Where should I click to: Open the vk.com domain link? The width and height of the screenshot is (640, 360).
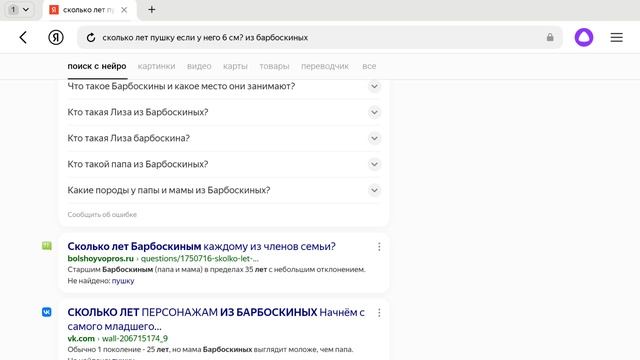(81, 338)
